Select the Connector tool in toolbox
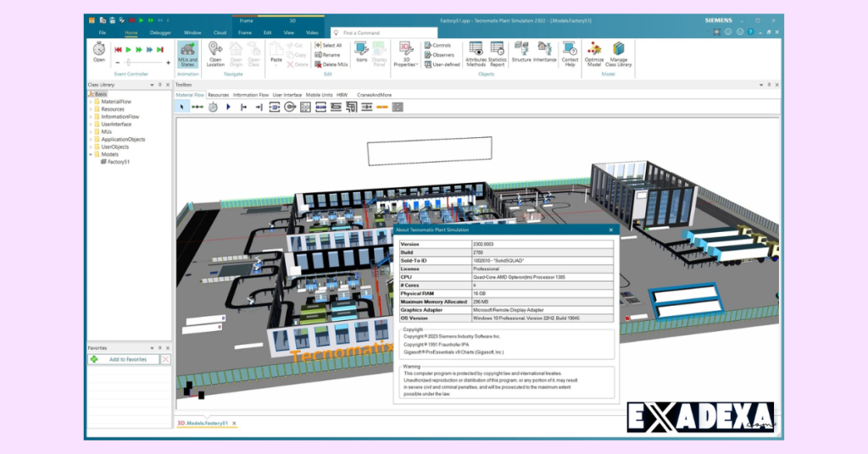 click(x=197, y=108)
